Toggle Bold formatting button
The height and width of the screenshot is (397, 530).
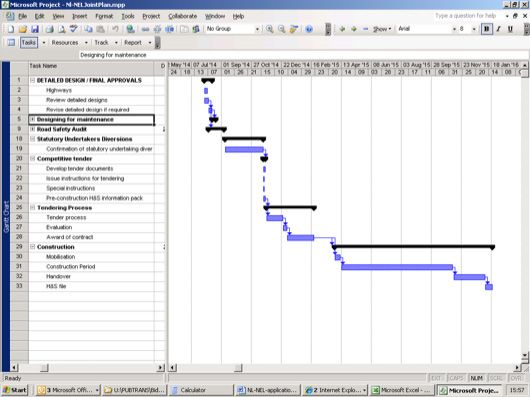[486, 29]
